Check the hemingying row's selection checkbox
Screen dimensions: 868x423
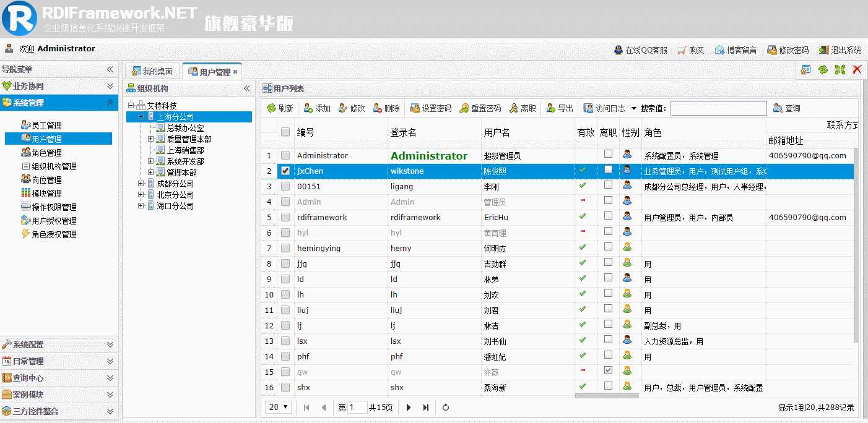point(285,248)
